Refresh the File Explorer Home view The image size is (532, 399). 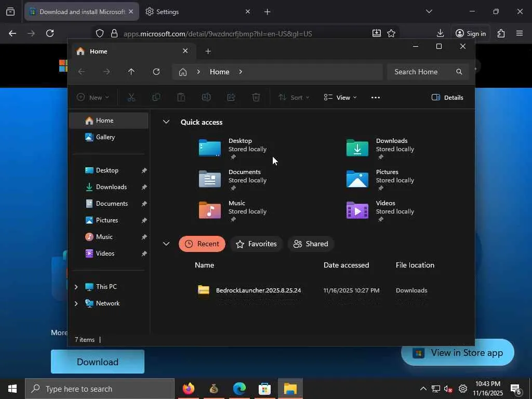point(156,72)
